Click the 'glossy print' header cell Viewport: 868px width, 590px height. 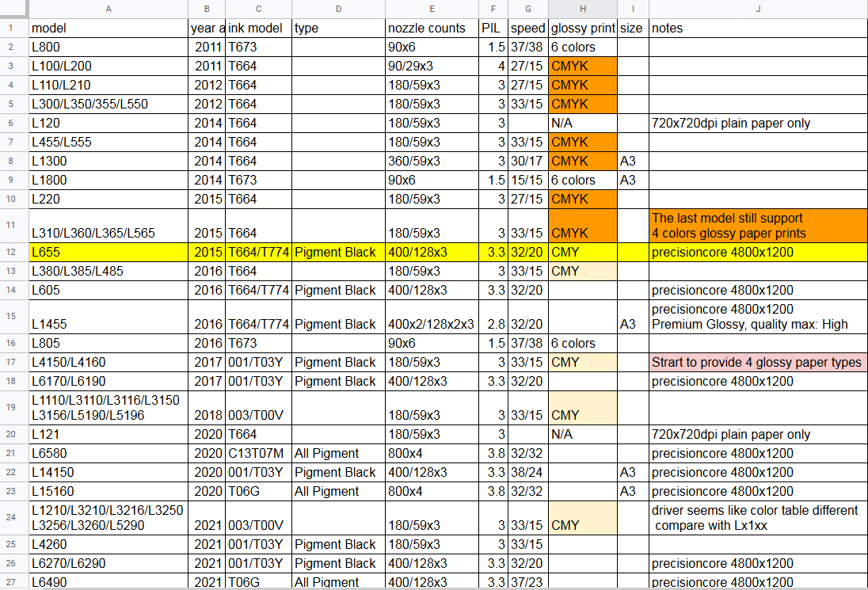click(x=582, y=28)
